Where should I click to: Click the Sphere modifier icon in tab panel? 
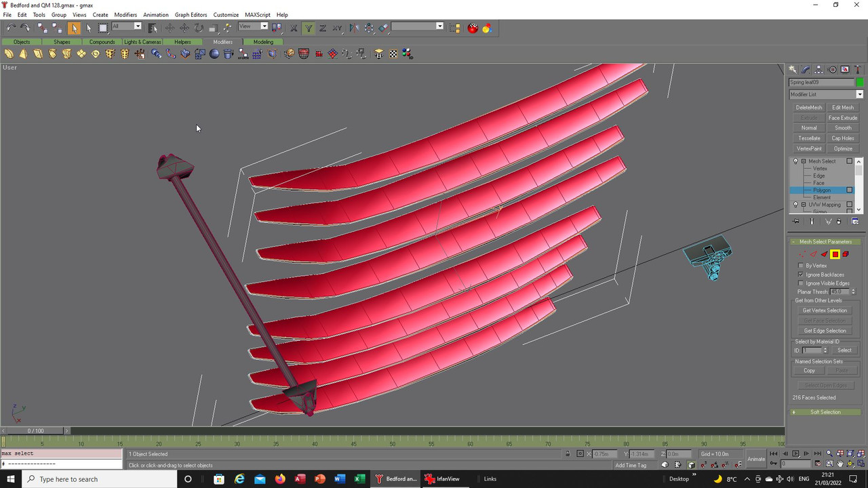(214, 54)
